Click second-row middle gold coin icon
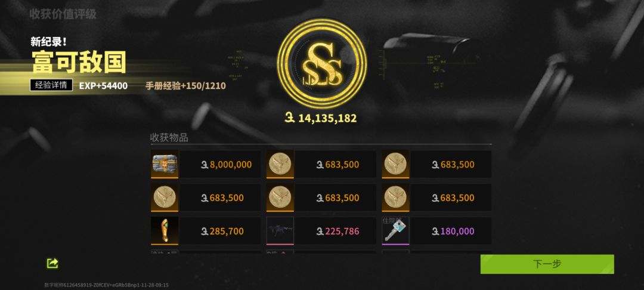 tap(280, 198)
